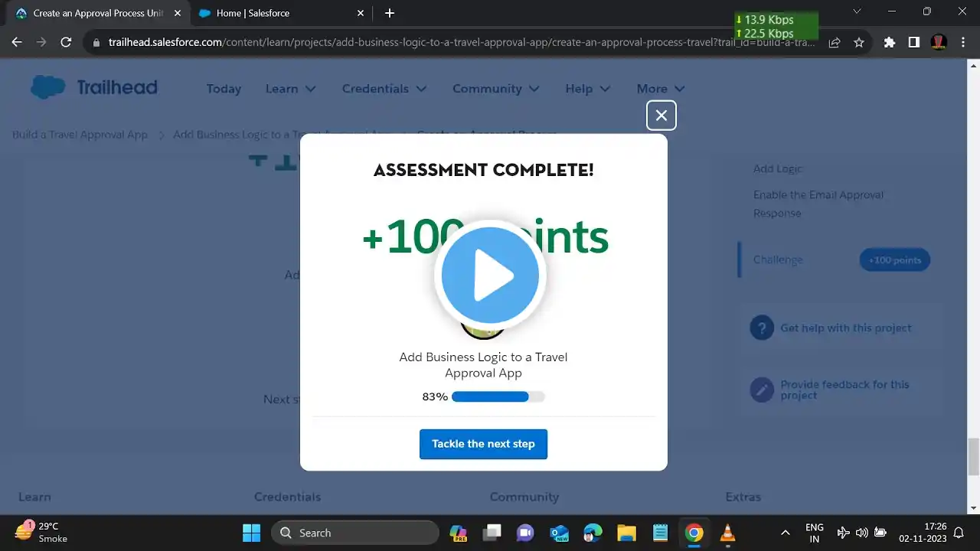
Task: Click the Tackle the next step button
Action: tap(483, 444)
